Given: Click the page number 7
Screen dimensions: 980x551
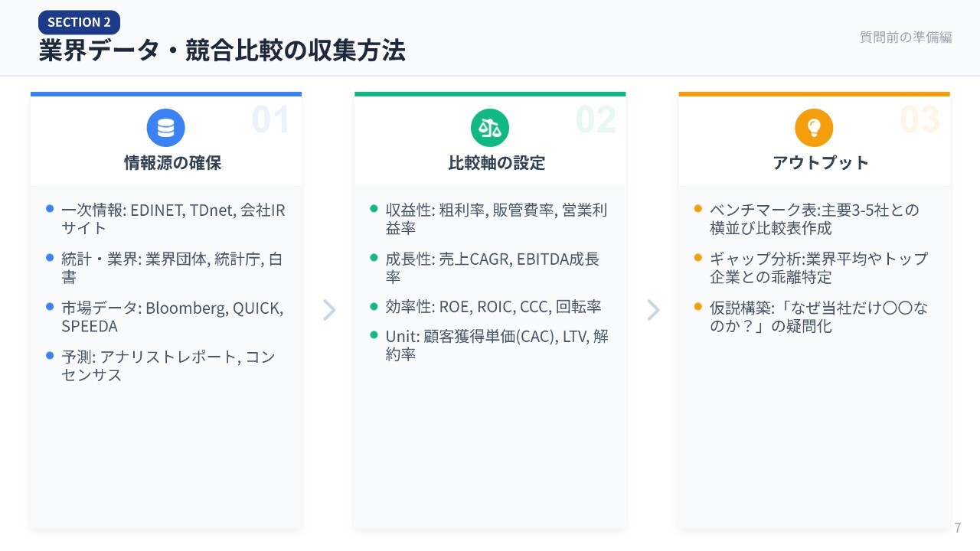Looking at the screenshot, I should pos(958,528).
